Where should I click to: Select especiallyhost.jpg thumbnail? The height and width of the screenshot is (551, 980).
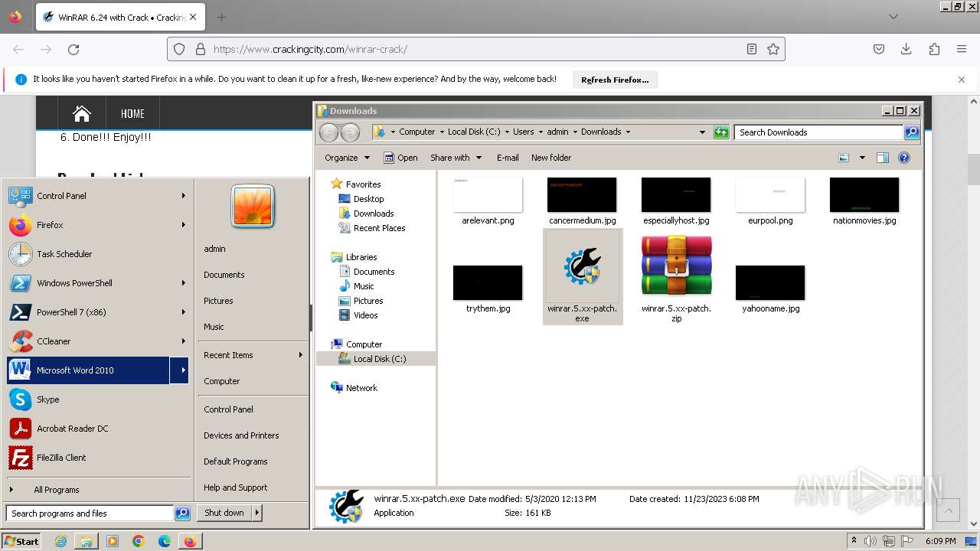tap(676, 195)
